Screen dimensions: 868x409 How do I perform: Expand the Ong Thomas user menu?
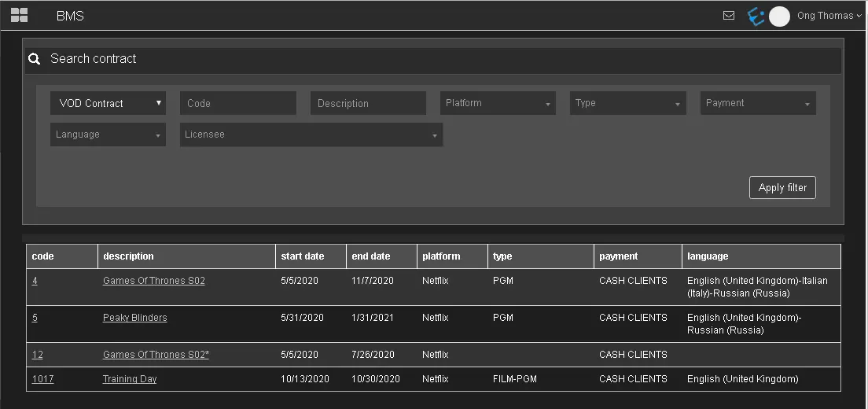click(x=829, y=16)
